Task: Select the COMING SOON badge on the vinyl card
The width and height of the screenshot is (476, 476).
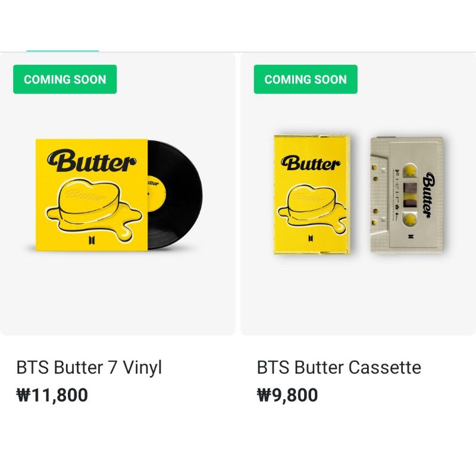Action: (65, 79)
